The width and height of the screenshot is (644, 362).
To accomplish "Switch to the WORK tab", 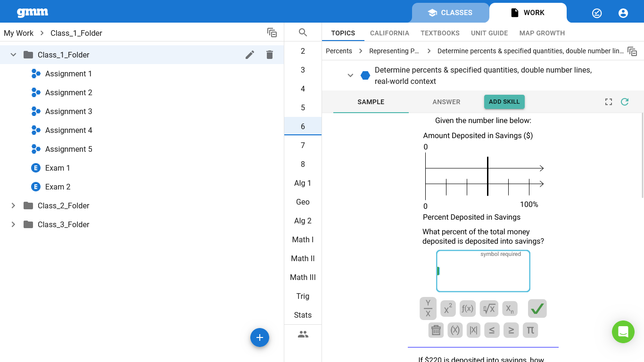I will point(528,13).
